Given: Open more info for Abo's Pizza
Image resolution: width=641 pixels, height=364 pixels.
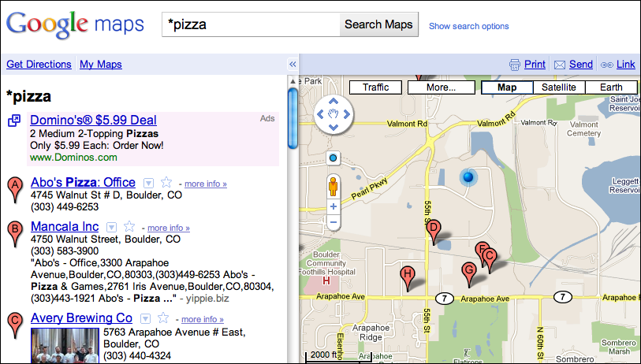Looking at the screenshot, I should click(x=206, y=184).
